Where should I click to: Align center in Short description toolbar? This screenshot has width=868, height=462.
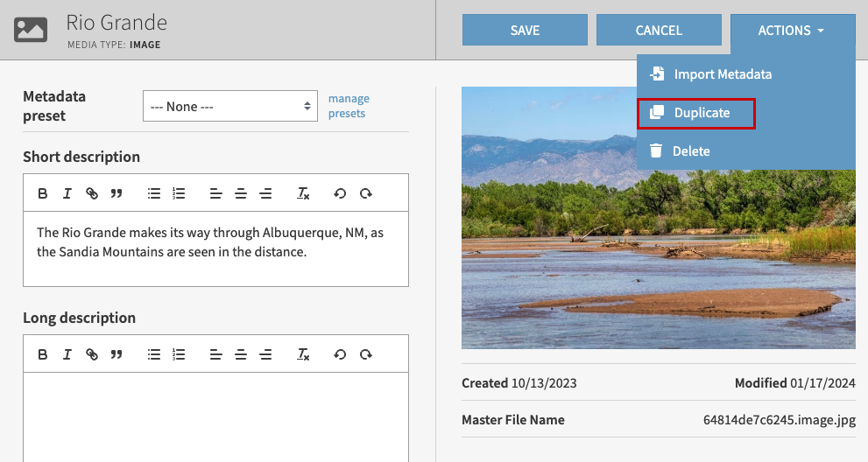click(x=241, y=193)
